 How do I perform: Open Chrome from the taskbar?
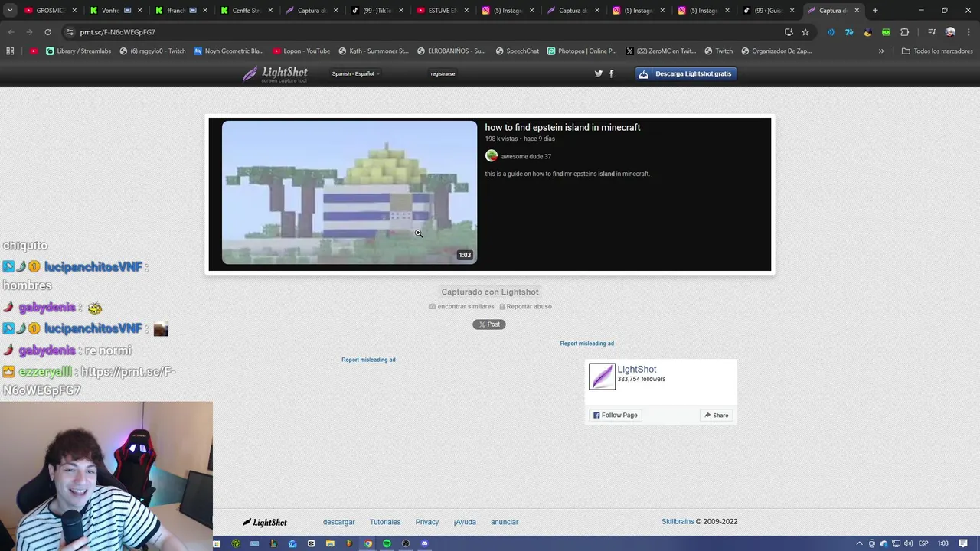367,543
